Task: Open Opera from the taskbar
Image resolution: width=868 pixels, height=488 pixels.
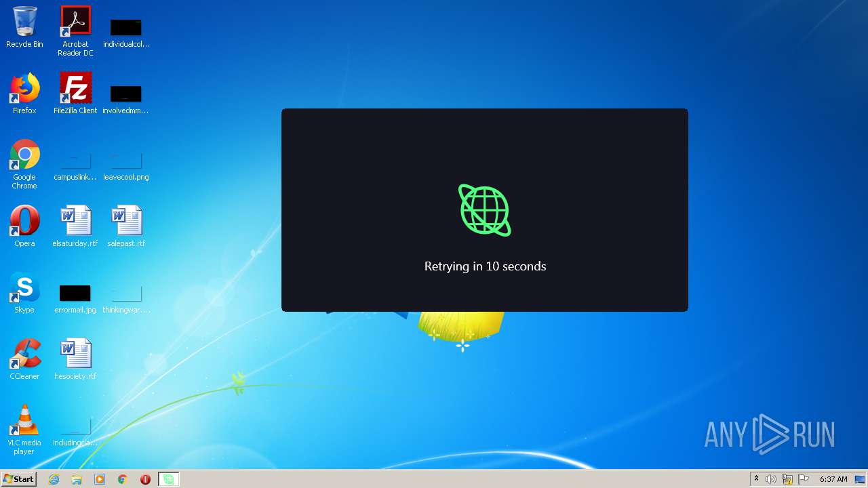Action: (145, 479)
